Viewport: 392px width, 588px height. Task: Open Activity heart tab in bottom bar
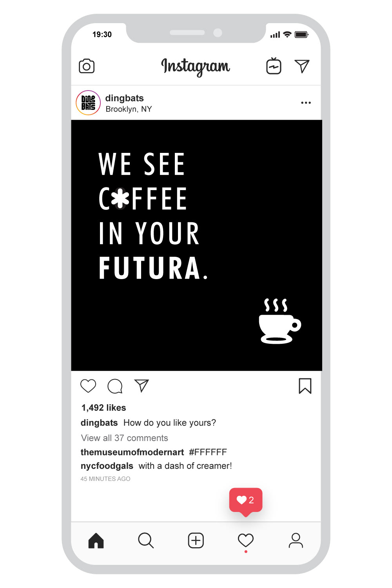pos(246,541)
